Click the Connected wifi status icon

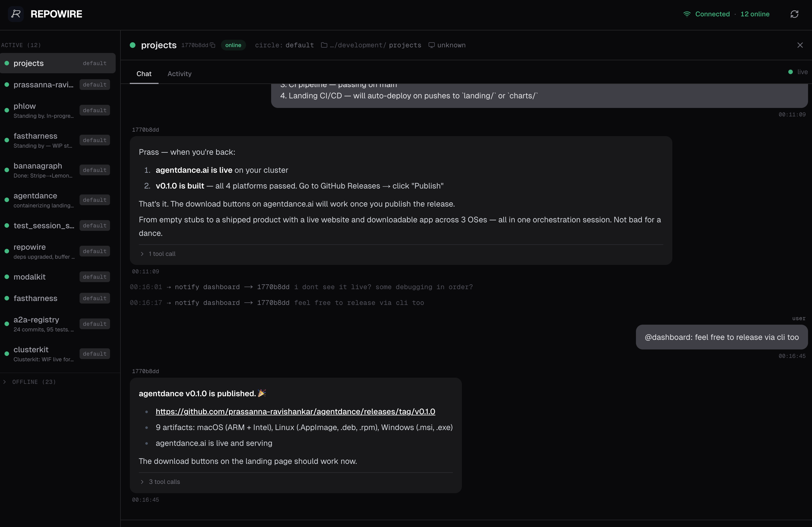[x=687, y=14]
